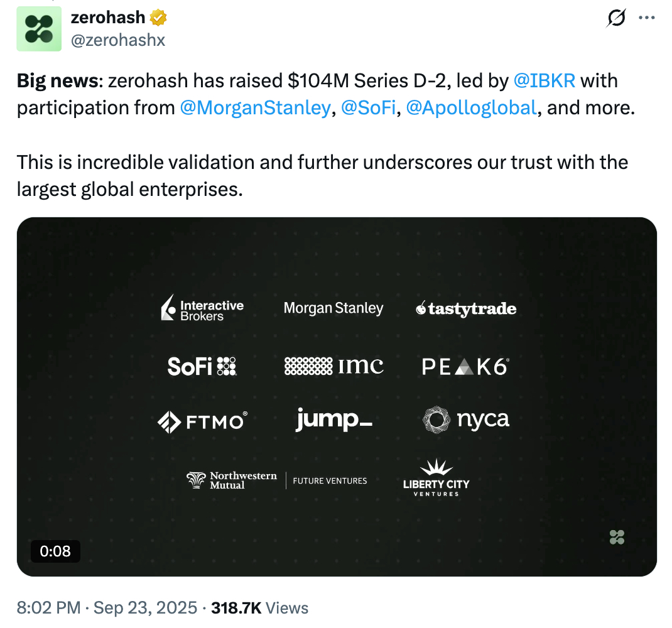Click the tastytrade logo in video
This screenshot has width=672, height=628.
coord(466,309)
